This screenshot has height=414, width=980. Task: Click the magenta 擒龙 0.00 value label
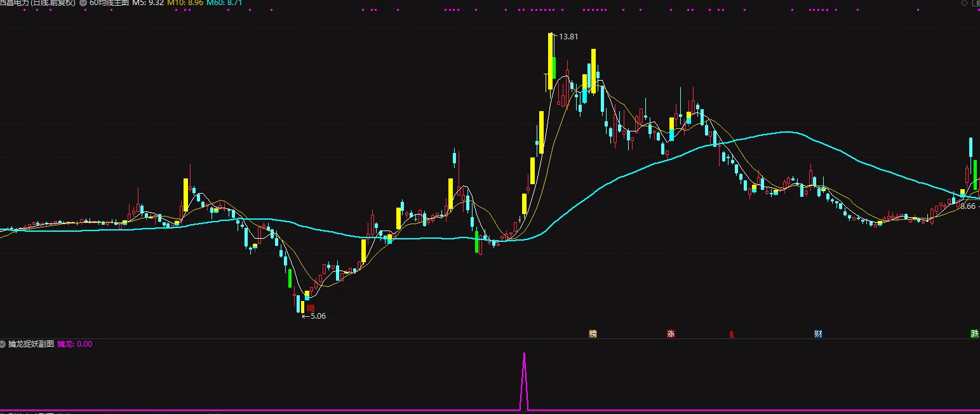pos(74,344)
